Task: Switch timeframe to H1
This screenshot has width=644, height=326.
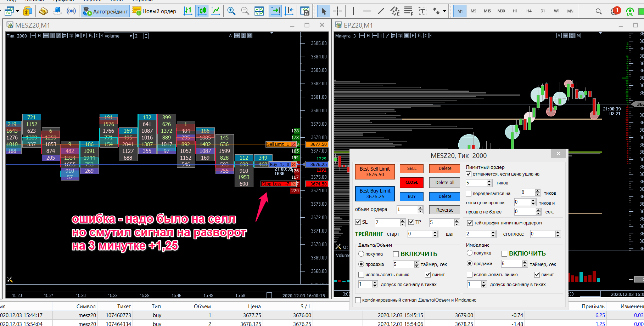Action: [x=515, y=11]
